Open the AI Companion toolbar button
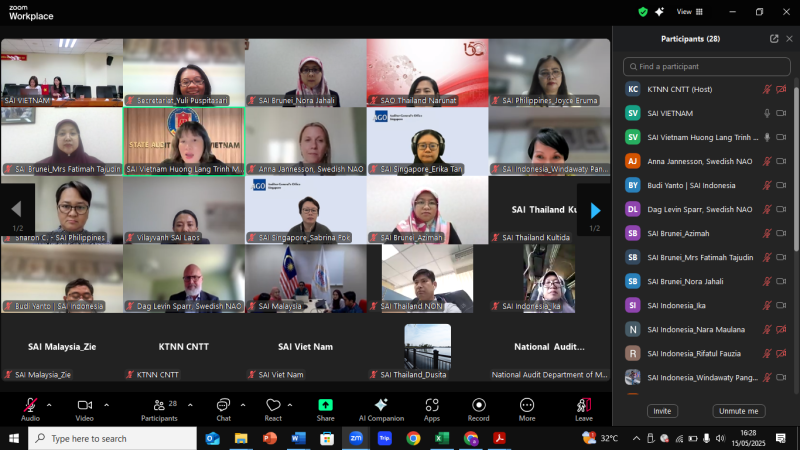800x450 pixels. click(x=380, y=405)
